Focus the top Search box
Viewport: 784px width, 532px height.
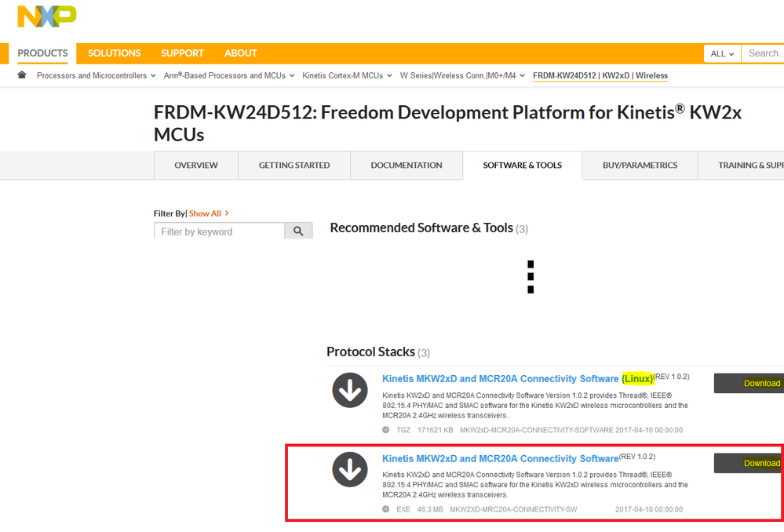(x=763, y=53)
